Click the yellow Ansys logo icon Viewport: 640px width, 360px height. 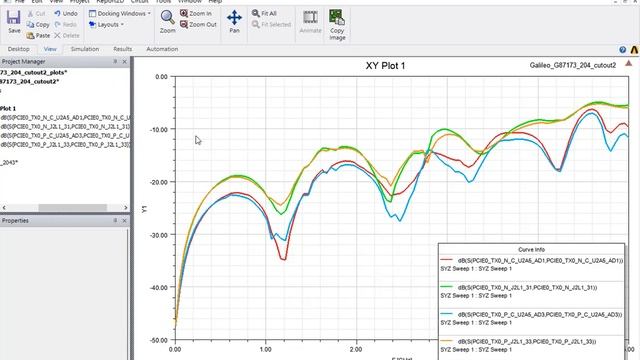click(x=634, y=50)
